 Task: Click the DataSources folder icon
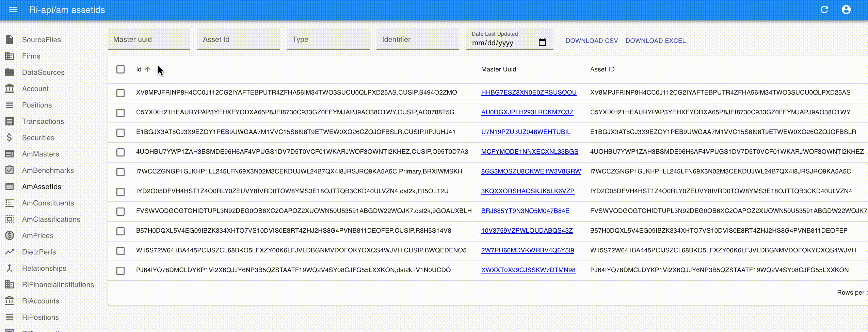point(10,72)
